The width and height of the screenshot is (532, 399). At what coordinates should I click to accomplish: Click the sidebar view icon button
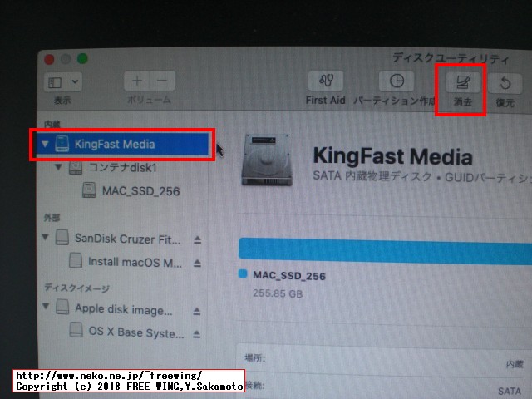click(x=56, y=82)
